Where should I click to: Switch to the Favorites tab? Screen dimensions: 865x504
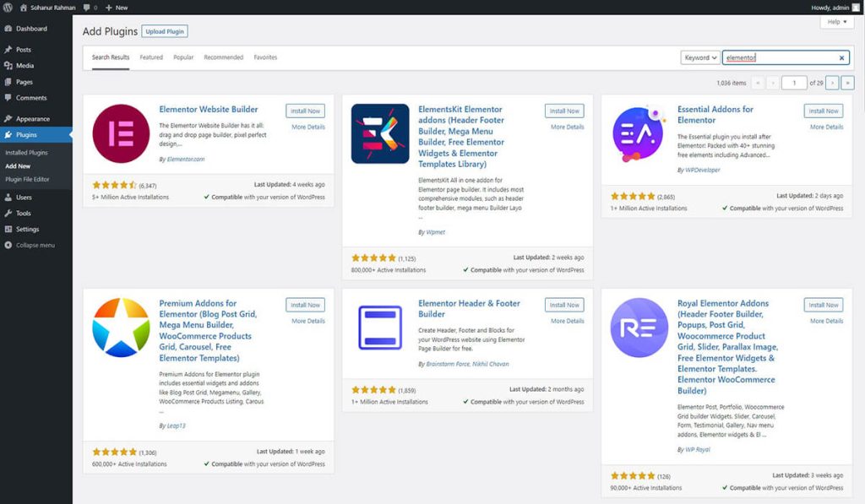[265, 57]
